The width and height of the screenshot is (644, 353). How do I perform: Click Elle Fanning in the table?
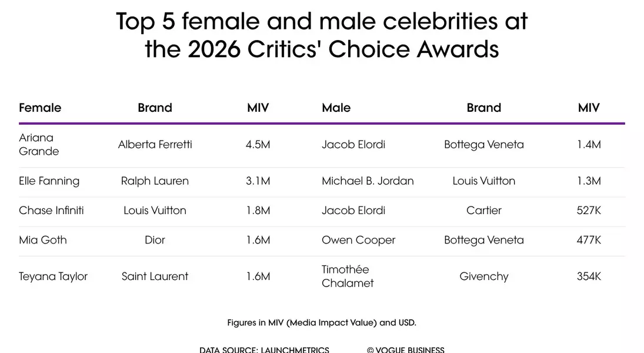[x=49, y=181]
